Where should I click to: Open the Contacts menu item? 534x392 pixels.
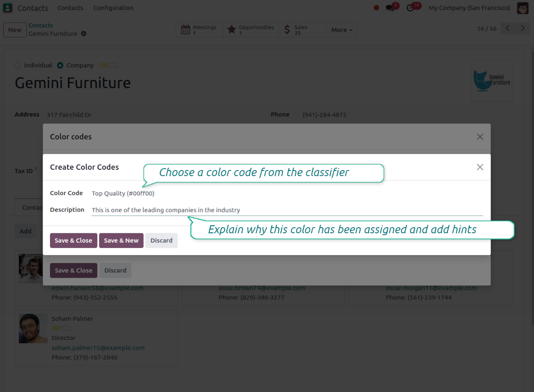[x=70, y=8]
